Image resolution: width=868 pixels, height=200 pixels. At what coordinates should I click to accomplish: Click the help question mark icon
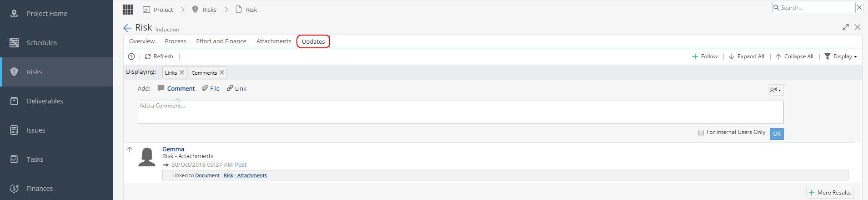coord(131,56)
